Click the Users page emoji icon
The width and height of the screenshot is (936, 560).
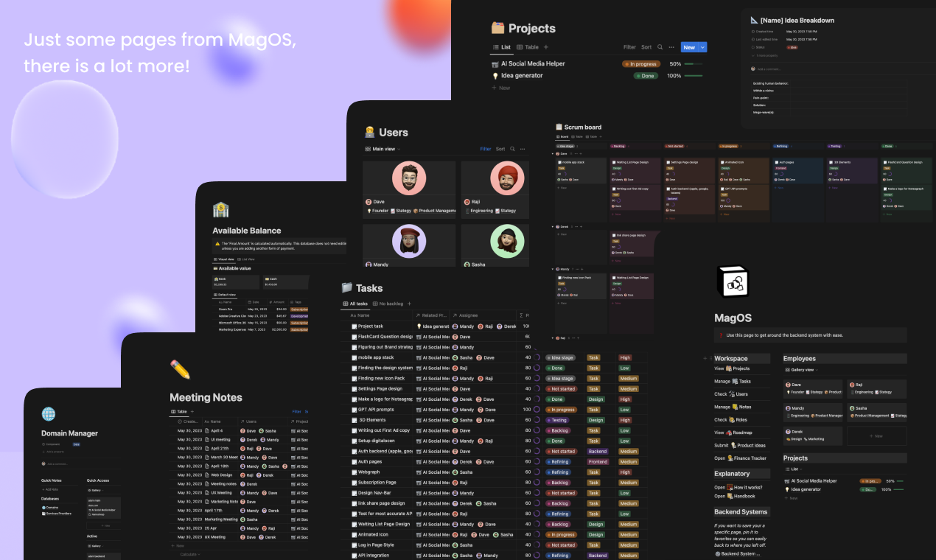370,132
